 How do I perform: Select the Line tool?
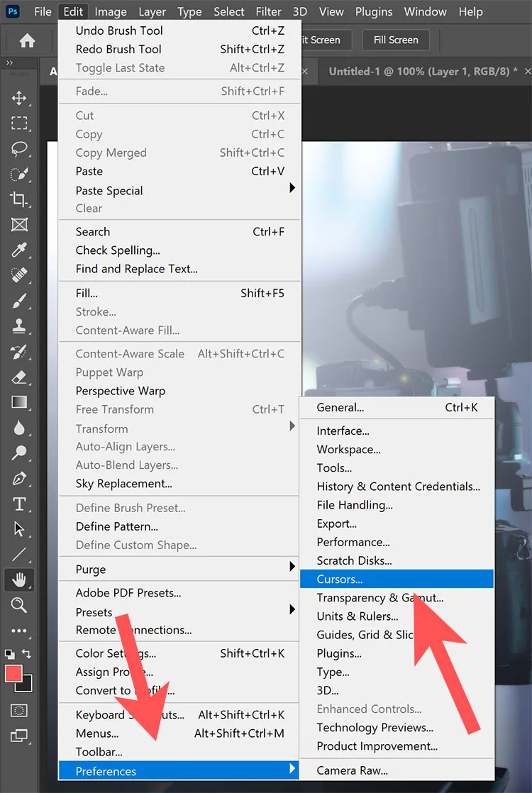pos(19,555)
